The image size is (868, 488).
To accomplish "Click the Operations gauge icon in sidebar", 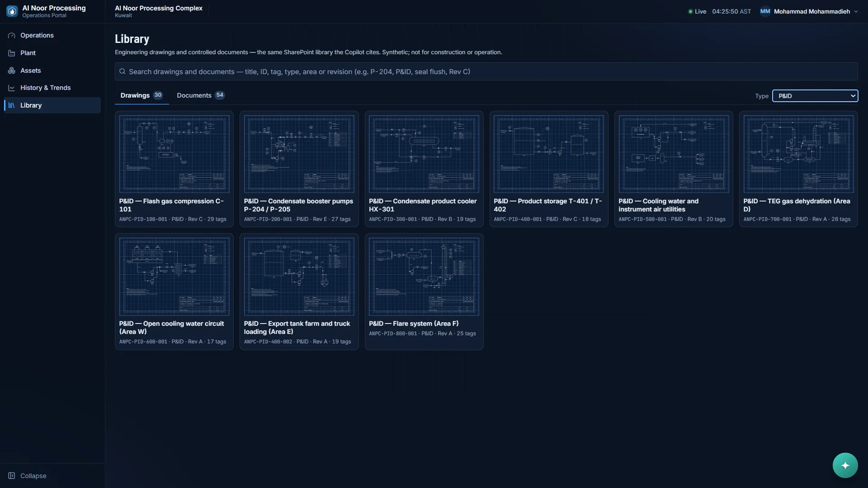I will 12,35.
